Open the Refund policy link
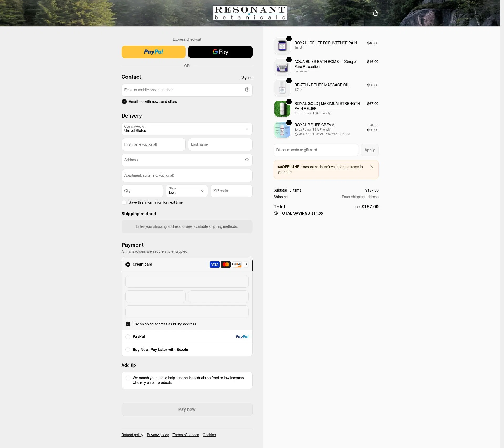The height and width of the screenshot is (448, 504). click(132, 435)
